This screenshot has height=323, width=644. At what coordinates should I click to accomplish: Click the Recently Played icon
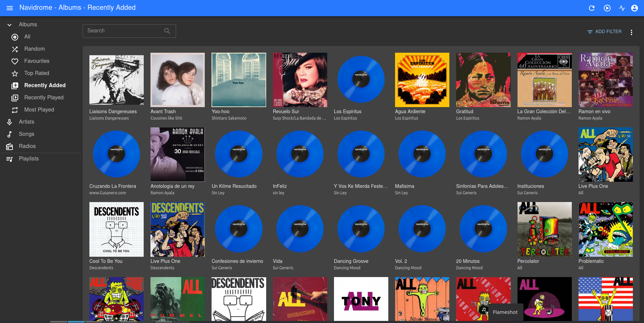pos(15,98)
